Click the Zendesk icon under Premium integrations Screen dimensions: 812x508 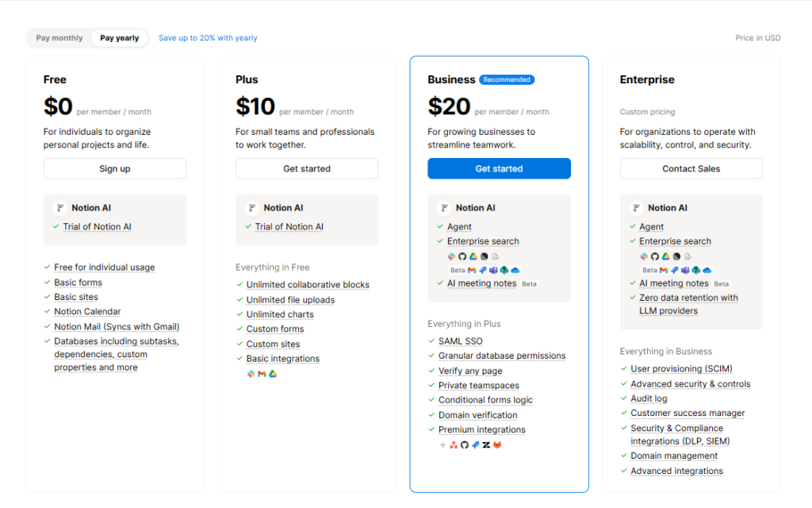[x=486, y=444]
